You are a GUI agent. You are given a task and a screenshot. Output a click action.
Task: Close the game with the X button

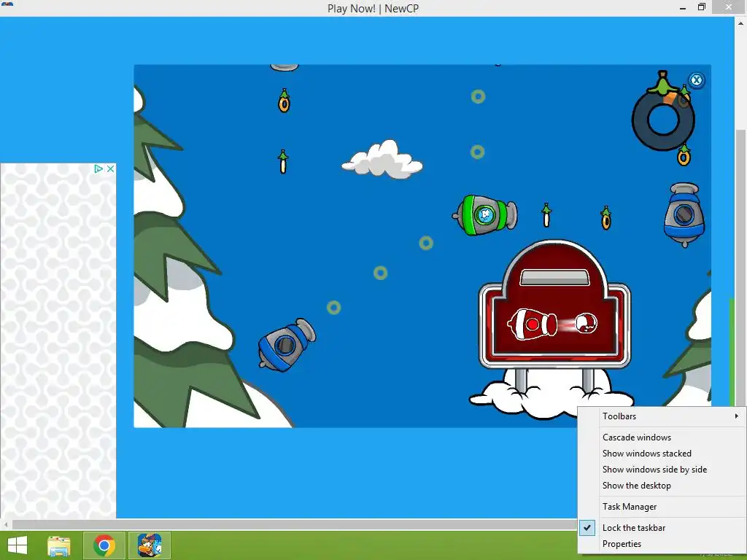pyautogui.click(x=696, y=80)
